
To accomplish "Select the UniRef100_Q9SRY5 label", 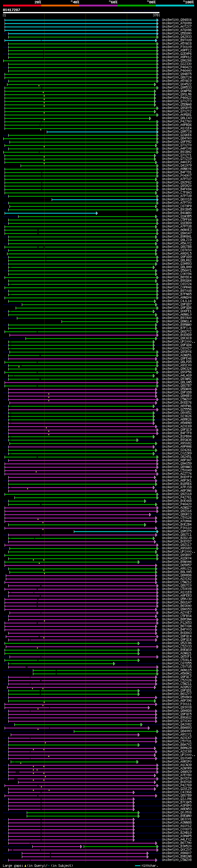I will coord(177,108).
